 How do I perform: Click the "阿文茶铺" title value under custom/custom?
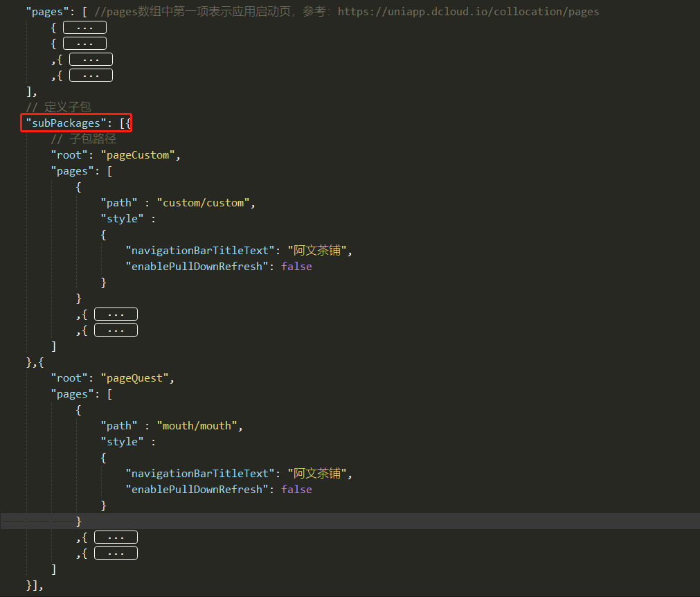[x=317, y=251]
